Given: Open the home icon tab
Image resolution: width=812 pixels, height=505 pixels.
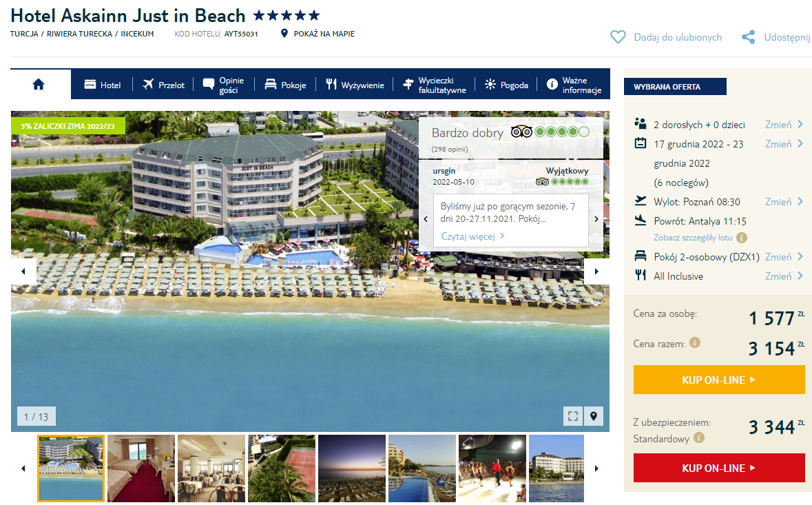Looking at the screenshot, I should 39,85.
